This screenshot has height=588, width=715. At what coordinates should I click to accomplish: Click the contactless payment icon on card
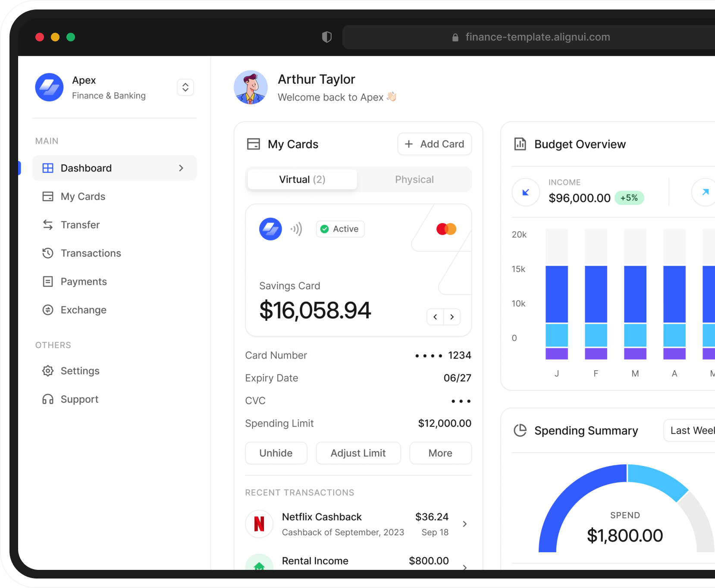coord(296,229)
